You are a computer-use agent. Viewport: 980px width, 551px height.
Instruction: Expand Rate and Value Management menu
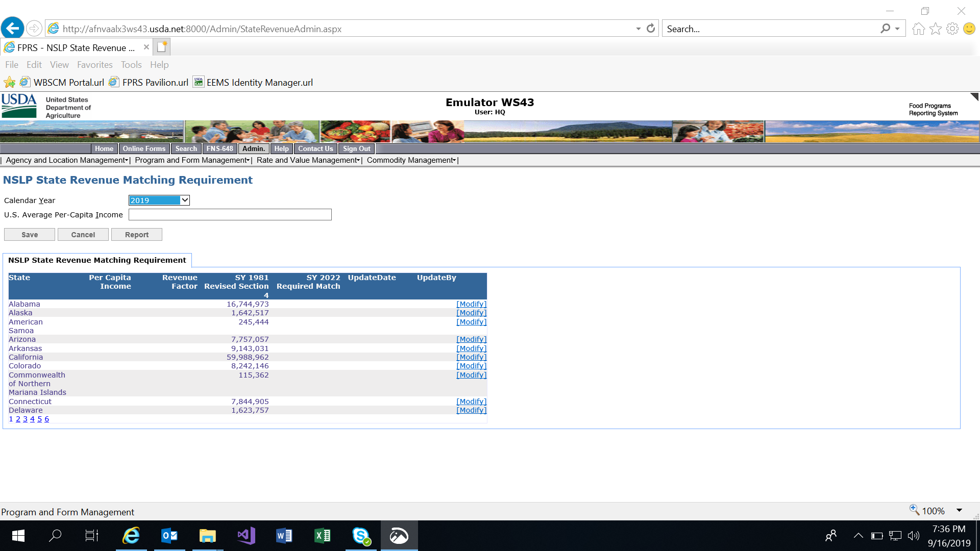[x=308, y=160]
